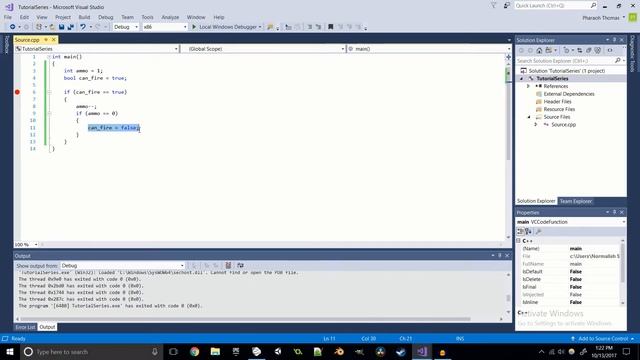Click Property Pages wrench icon in Properties

click(538, 232)
